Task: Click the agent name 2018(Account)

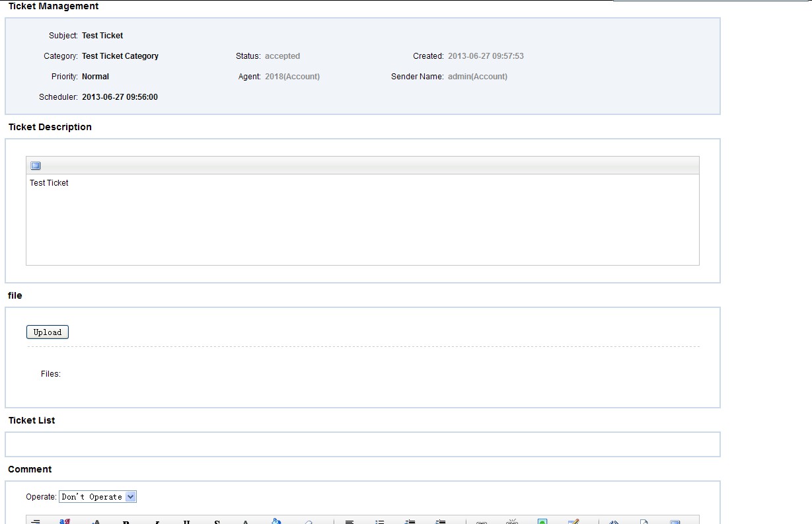Action: pyautogui.click(x=292, y=77)
